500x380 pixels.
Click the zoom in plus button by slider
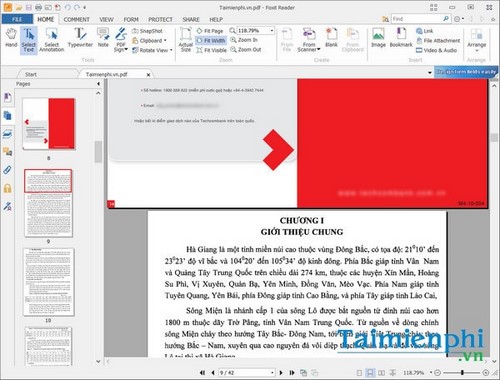click(x=486, y=372)
